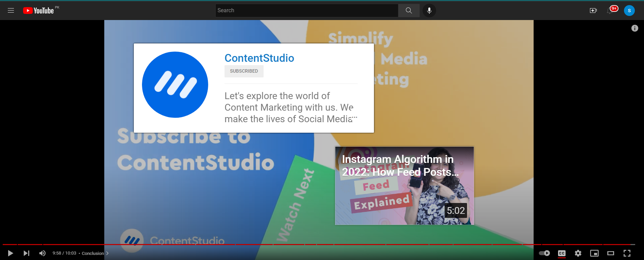Seek on the red progress bar

319,244
